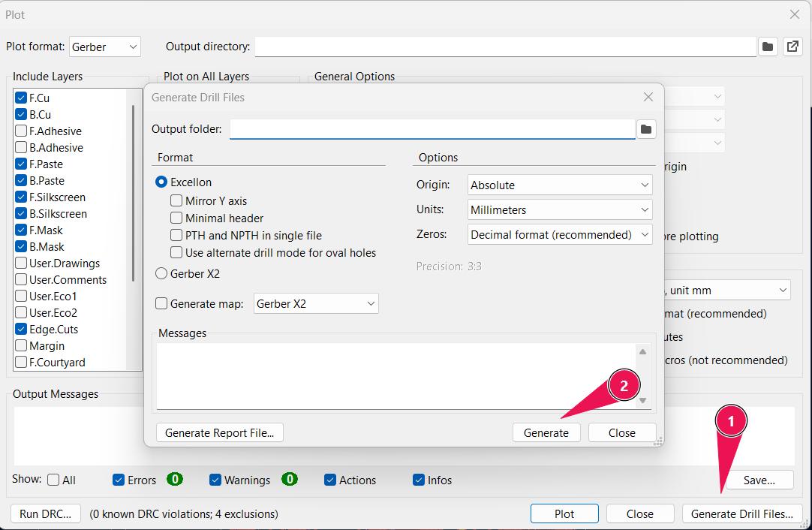Screen dimensions: 812x530
Task: Open the Plot format dropdown
Action: [104, 47]
